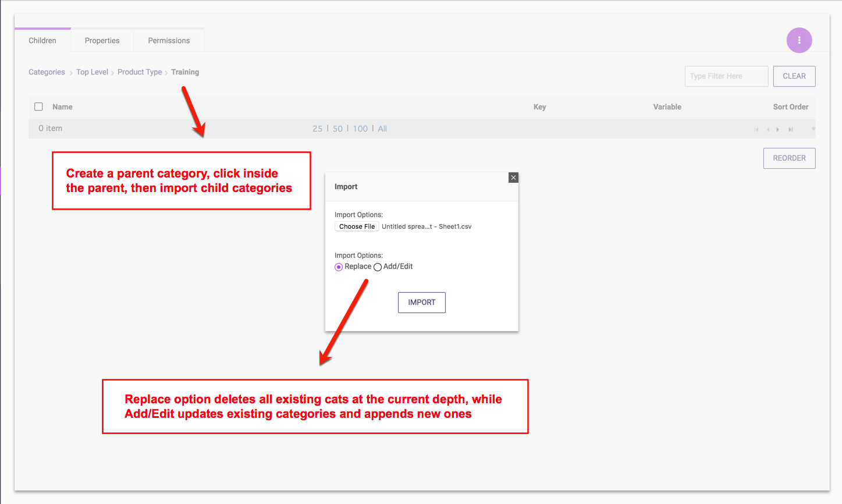The width and height of the screenshot is (842, 504).
Task: Select the Replace import option
Action: pyautogui.click(x=339, y=267)
